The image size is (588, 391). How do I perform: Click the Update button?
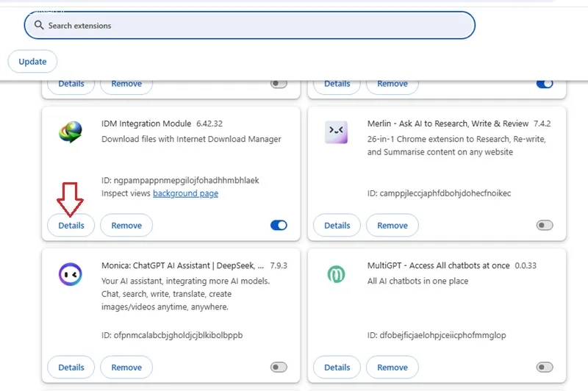tap(32, 62)
